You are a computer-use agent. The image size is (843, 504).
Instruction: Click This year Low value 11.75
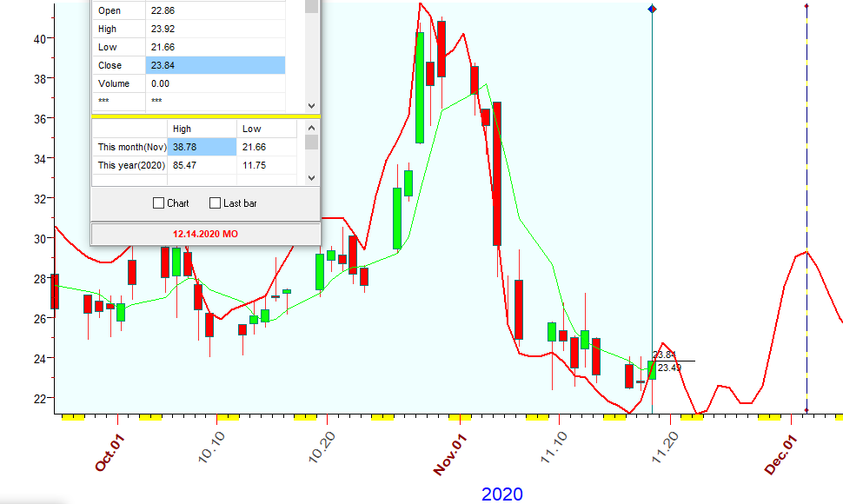268,165
